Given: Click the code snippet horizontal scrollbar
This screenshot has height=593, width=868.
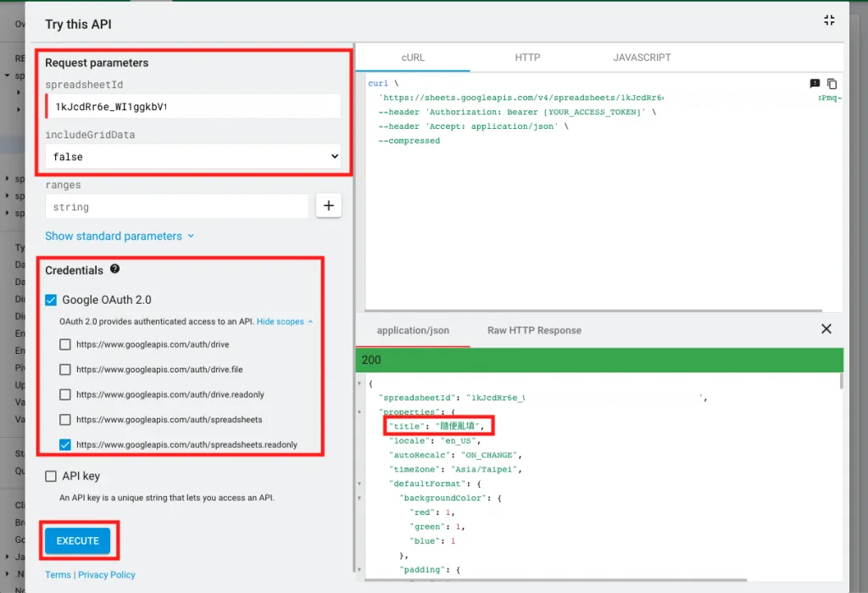Looking at the screenshot, I should 593,310.
